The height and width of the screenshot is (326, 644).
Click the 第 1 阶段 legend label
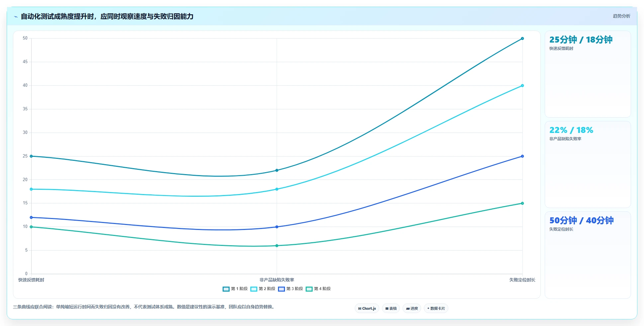pyautogui.click(x=239, y=289)
